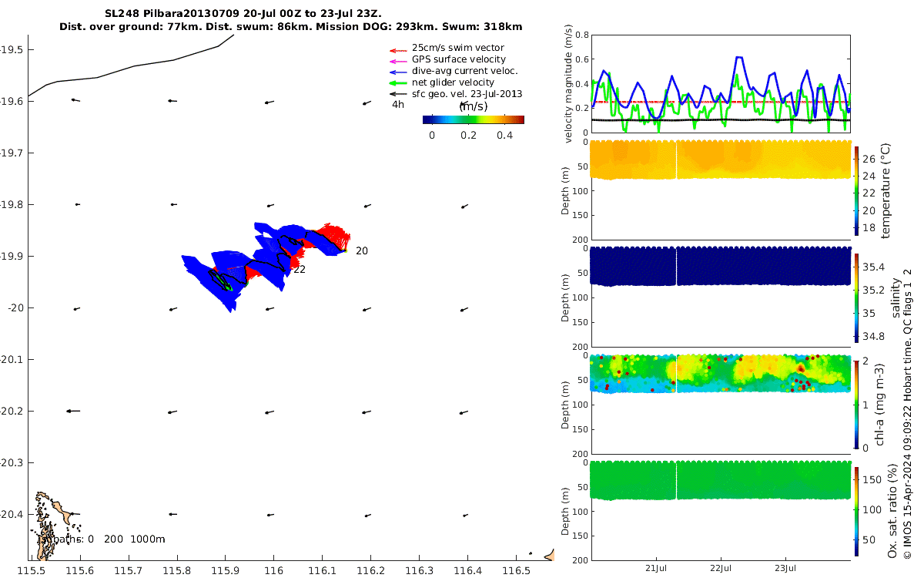Image resolution: width=924 pixels, height=578 pixels.
Task: Select the 'dive-avg current veloc.' legend label
Action: click(465, 71)
